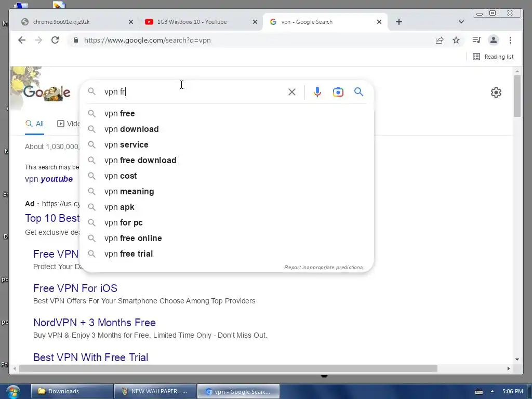Expand the tab search chevron
532x399 pixels.
click(461, 22)
